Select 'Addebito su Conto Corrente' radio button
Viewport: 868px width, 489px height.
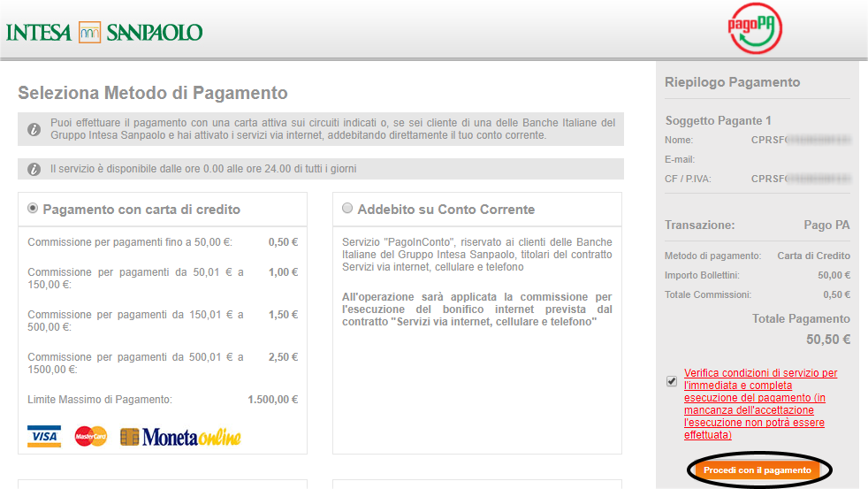pyautogui.click(x=347, y=208)
